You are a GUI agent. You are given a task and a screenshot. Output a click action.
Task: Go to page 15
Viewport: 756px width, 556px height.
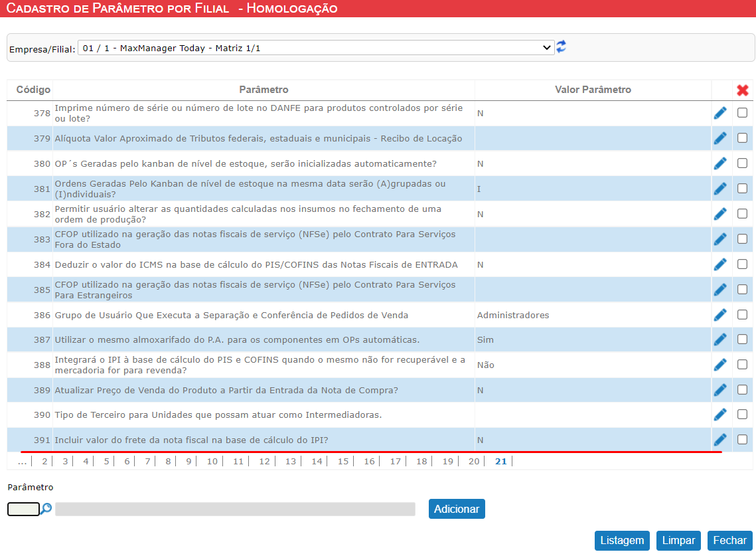coord(342,462)
